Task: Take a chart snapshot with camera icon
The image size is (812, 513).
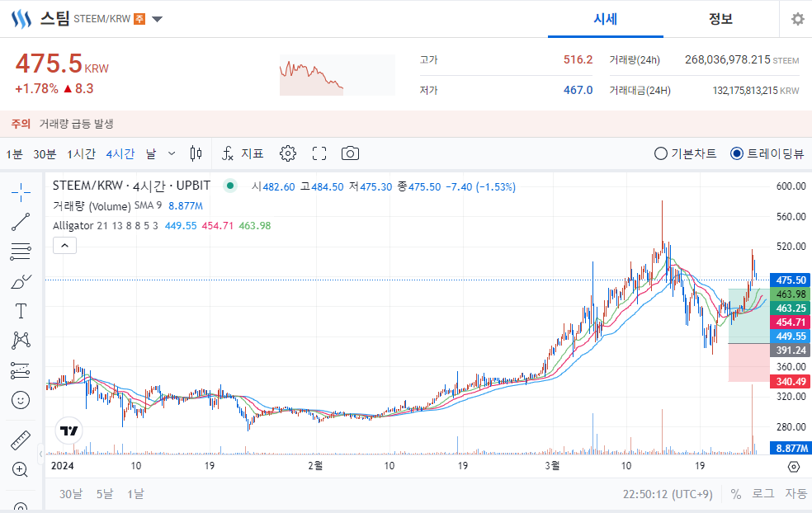Action: 351,153
